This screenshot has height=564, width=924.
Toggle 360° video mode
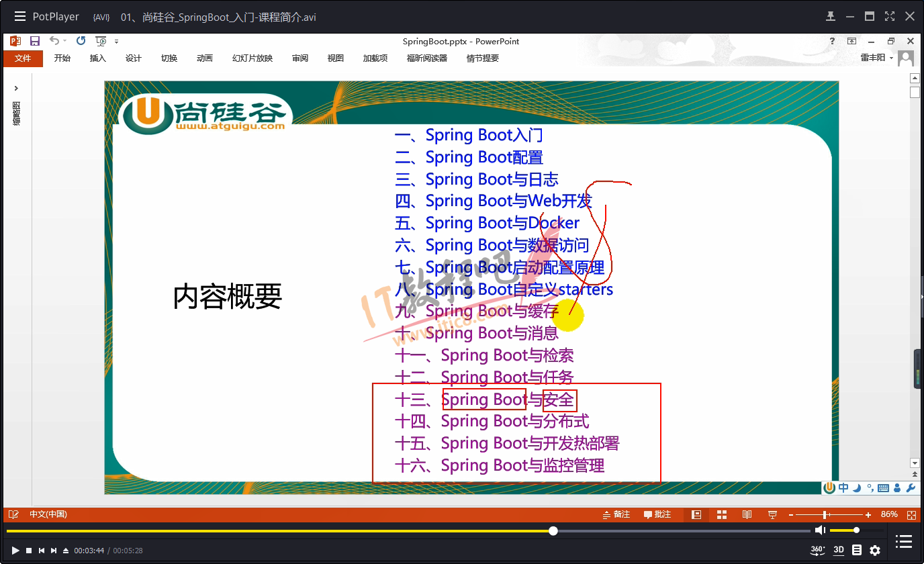click(818, 550)
